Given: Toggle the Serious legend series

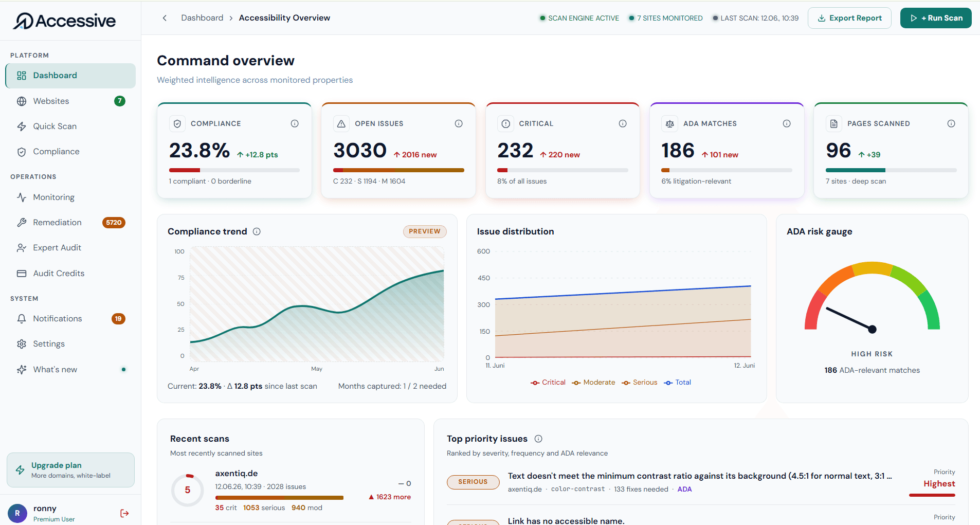Looking at the screenshot, I should (x=640, y=383).
